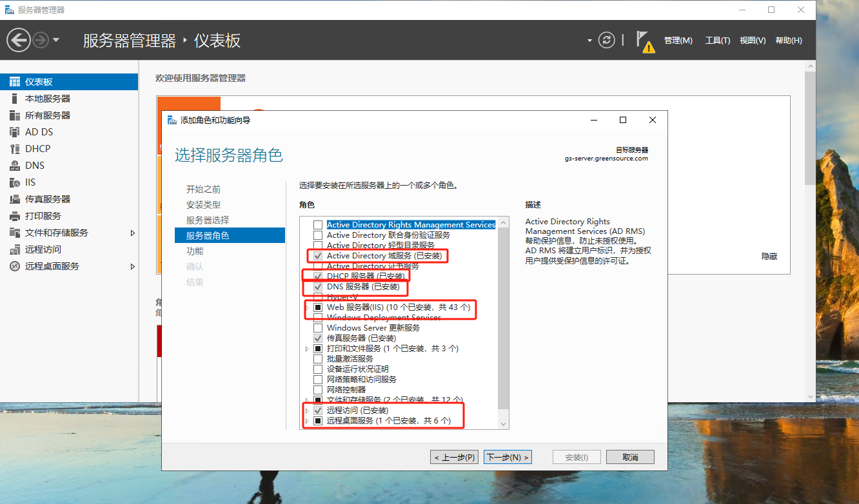Image resolution: width=859 pixels, height=504 pixels.
Task: Click the 远程访问 icon in sidebar
Action: pos(14,249)
